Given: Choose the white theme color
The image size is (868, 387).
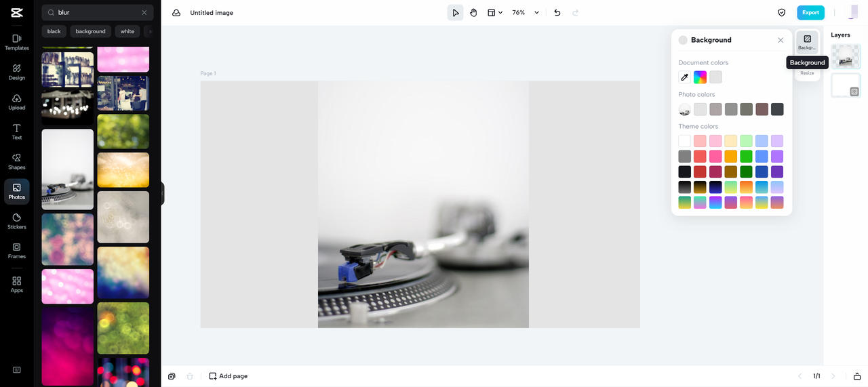Looking at the screenshot, I should pyautogui.click(x=685, y=141).
